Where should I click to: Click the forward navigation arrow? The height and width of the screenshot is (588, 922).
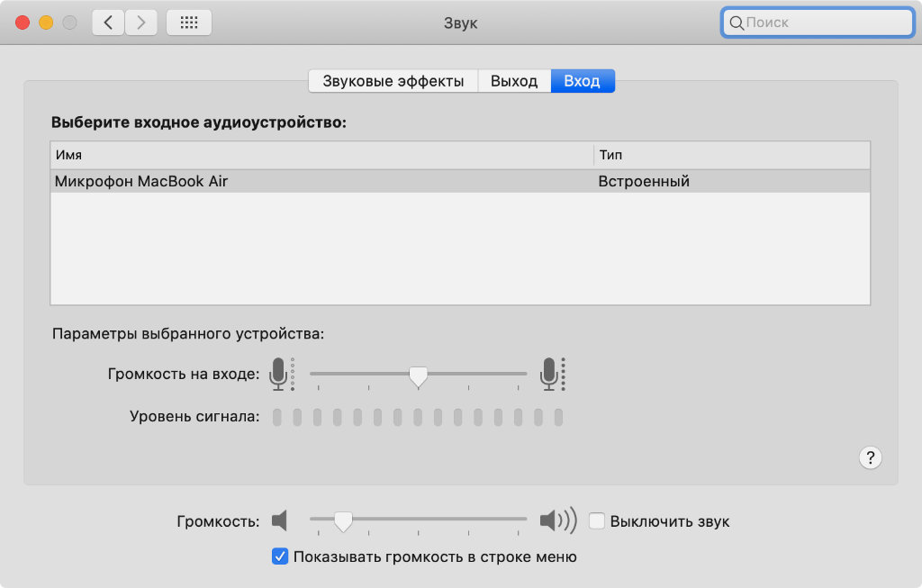click(x=140, y=23)
